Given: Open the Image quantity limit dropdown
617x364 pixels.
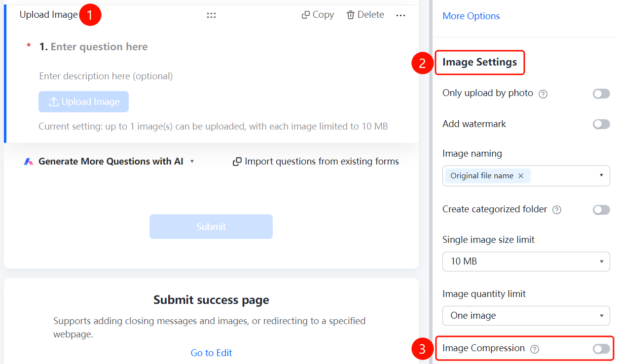Looking at the screenshot, I should (x=526, y=316).
